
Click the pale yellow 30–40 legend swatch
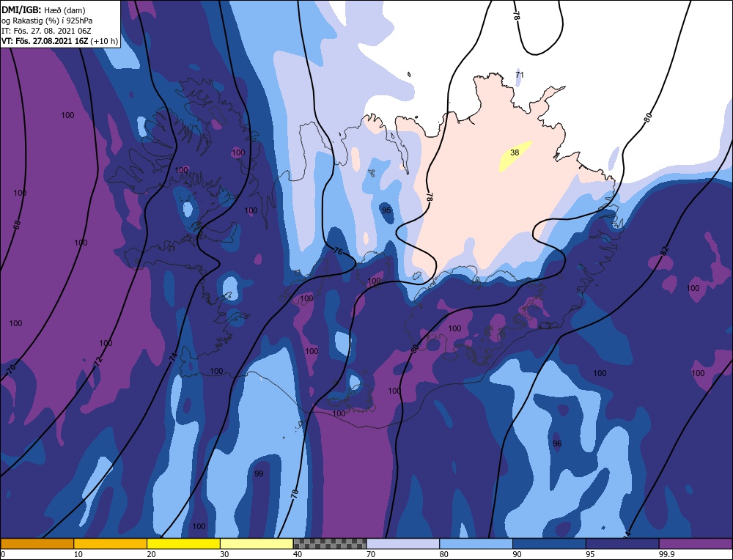point(257,544)
